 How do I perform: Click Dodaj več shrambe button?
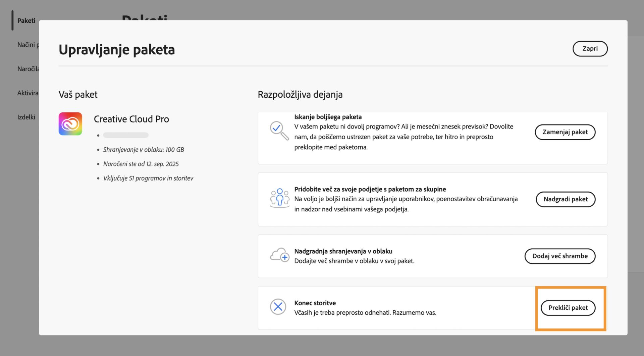(560, 256)
